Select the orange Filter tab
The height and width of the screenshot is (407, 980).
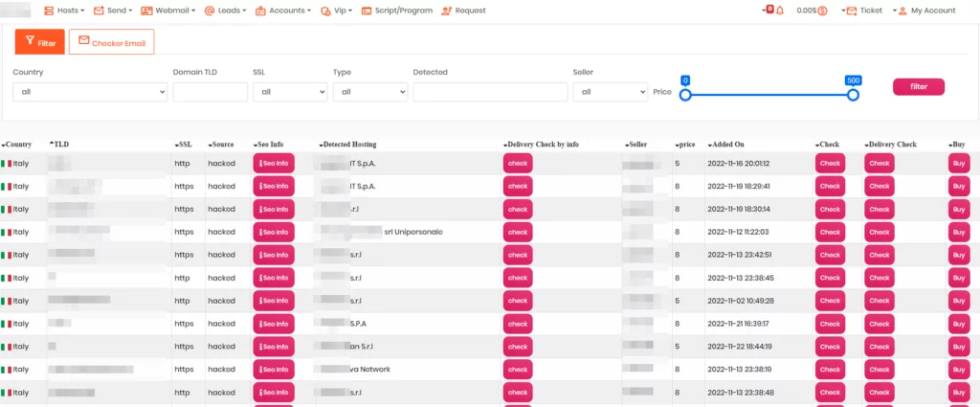pyautogui.click(x=39, y=42)
